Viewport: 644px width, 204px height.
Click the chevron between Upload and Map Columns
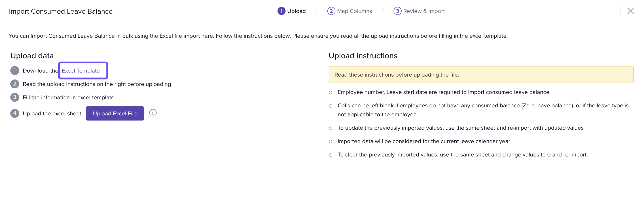pos(316,11)
